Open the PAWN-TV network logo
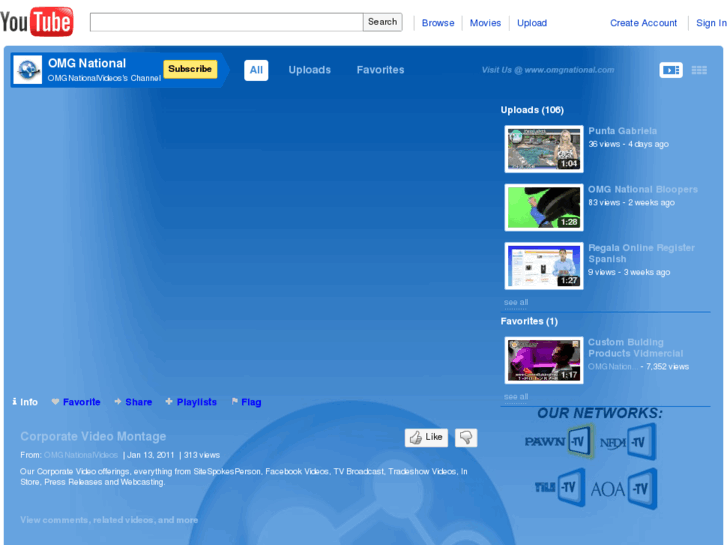Viewport: 727px width, 545px height. pyautogui.click(x=559, y=441)
